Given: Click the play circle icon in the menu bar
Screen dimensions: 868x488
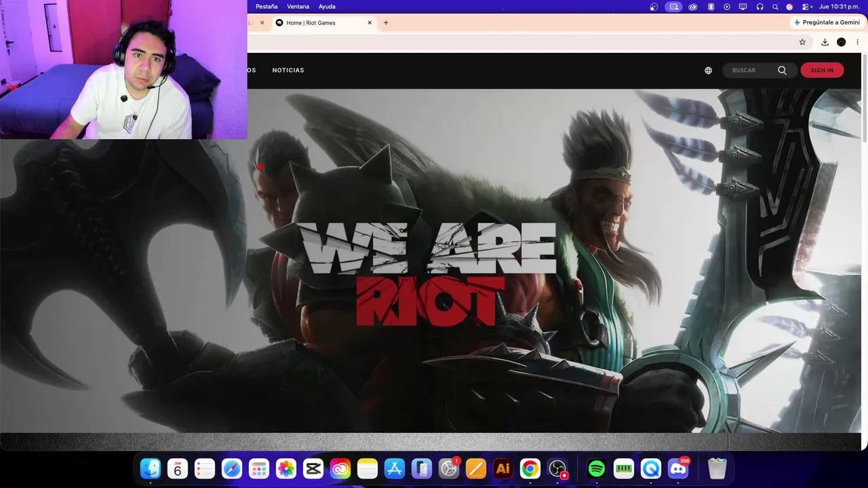Looking at the screenshot, I should coord(727,7).
